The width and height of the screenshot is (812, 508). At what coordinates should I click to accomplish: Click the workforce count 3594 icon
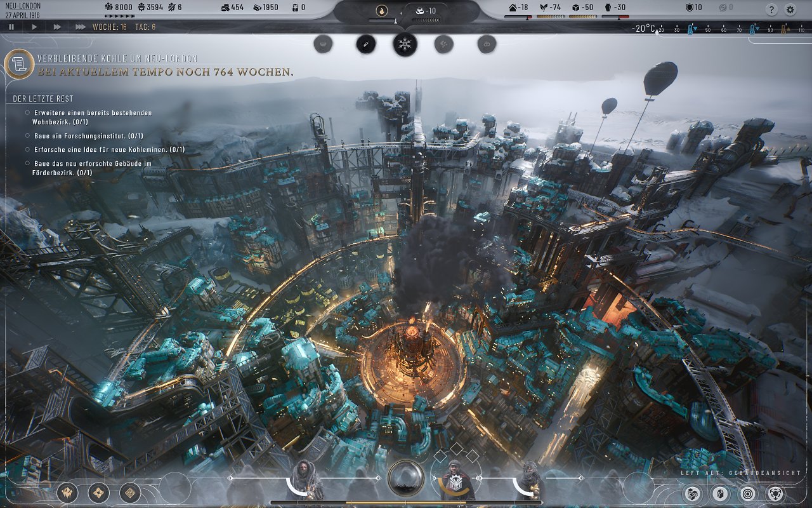pos(141,8)
